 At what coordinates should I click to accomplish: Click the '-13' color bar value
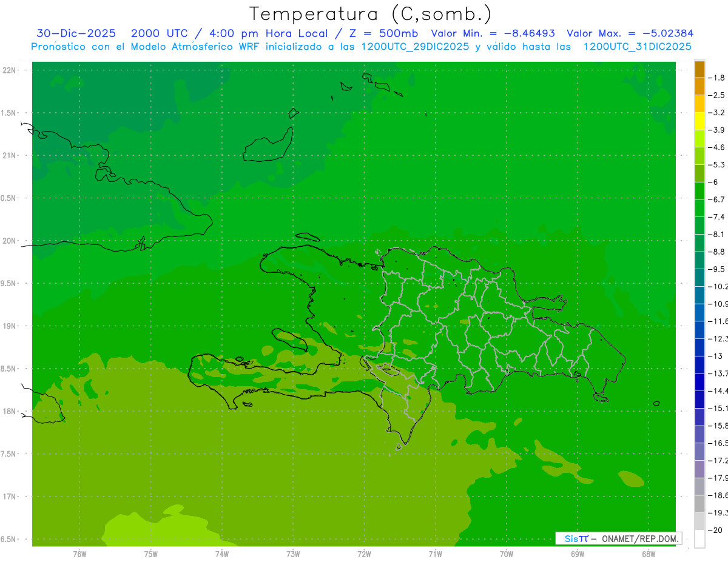tap(715, 356)
